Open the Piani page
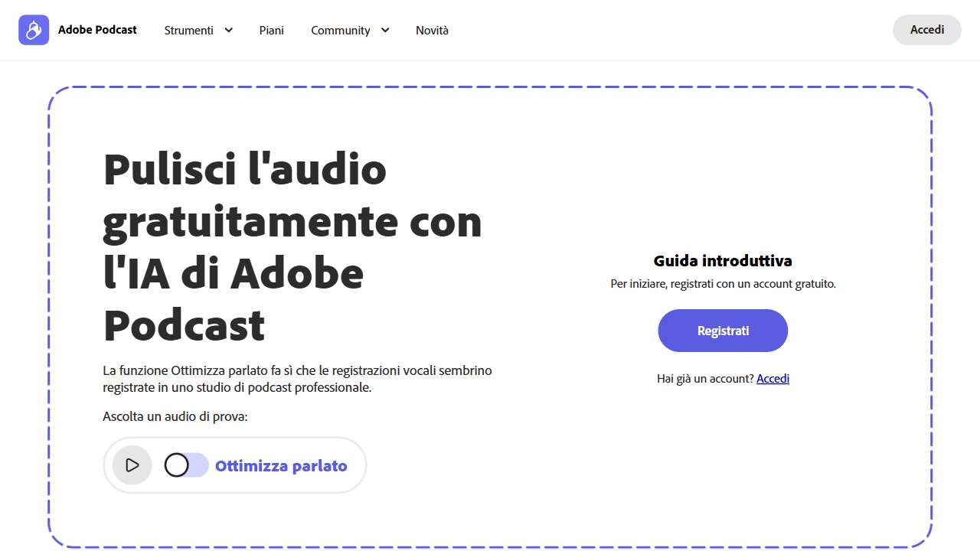Screen dimensions: 980x551 [x=271, y=30]
